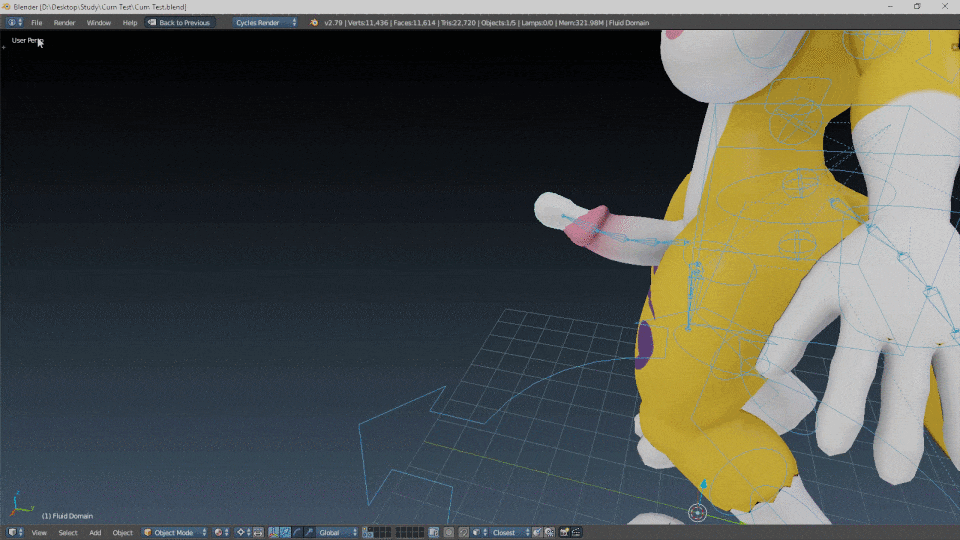The height and width of the screenshot is (540, 960).
Task: Click the 3D cursor in viewport
Action: click(697, 512)
